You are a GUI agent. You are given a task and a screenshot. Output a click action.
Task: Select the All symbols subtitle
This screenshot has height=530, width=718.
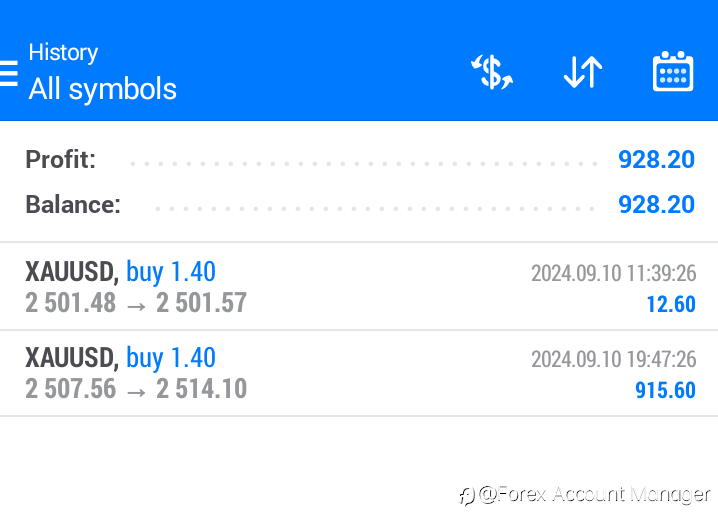[102, 89]
